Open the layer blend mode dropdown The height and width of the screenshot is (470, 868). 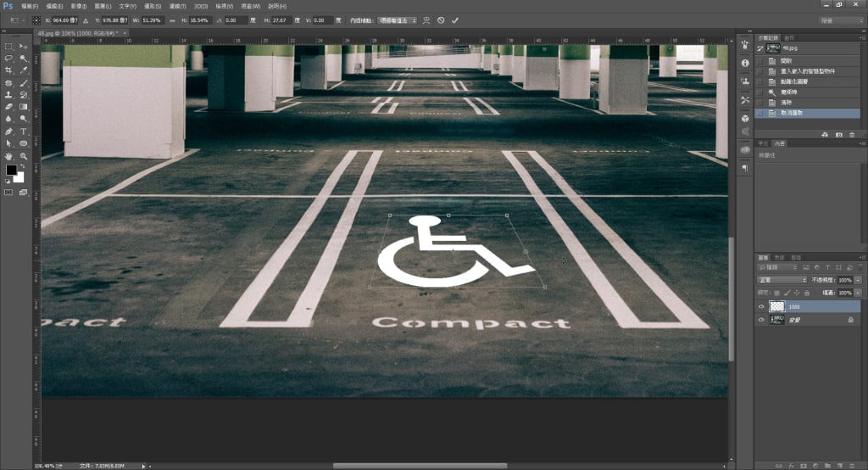[x=782, y=279]
